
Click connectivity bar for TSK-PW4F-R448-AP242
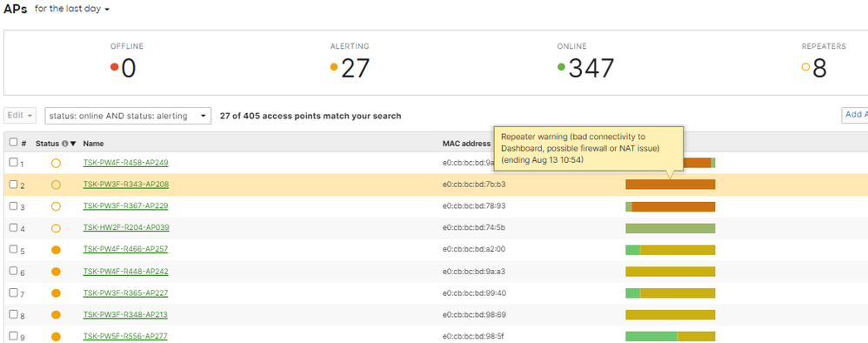pyautogui.click(x=671, y=272)
